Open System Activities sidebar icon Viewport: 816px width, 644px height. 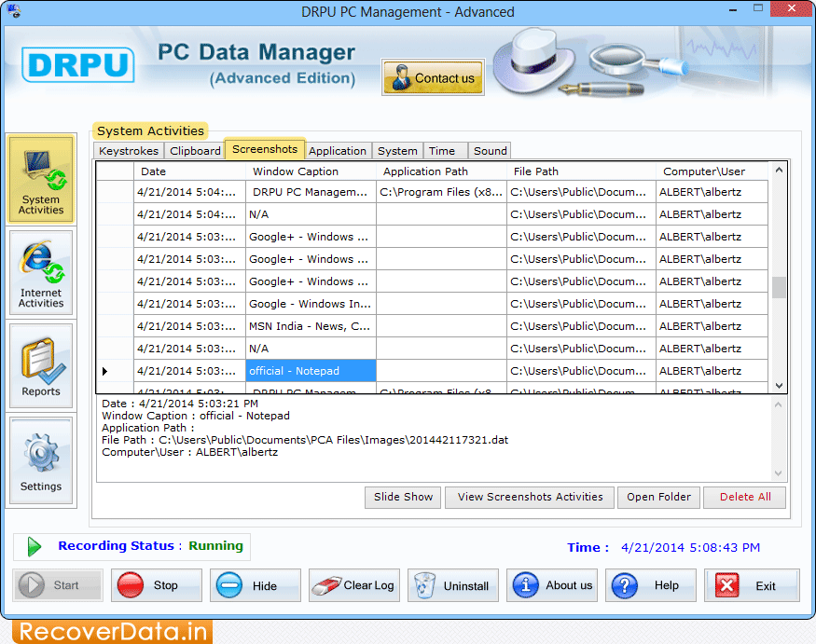(41, 180)
